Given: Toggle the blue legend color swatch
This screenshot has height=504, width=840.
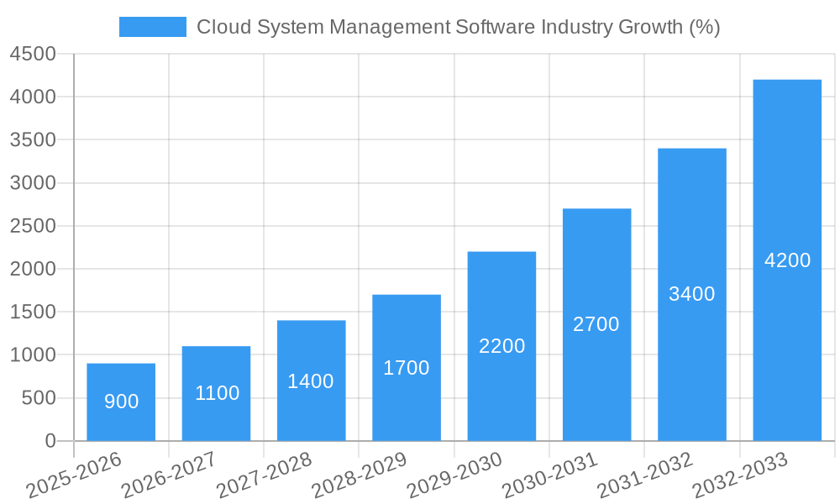Looking at the screenshot, I should [153, 27].
